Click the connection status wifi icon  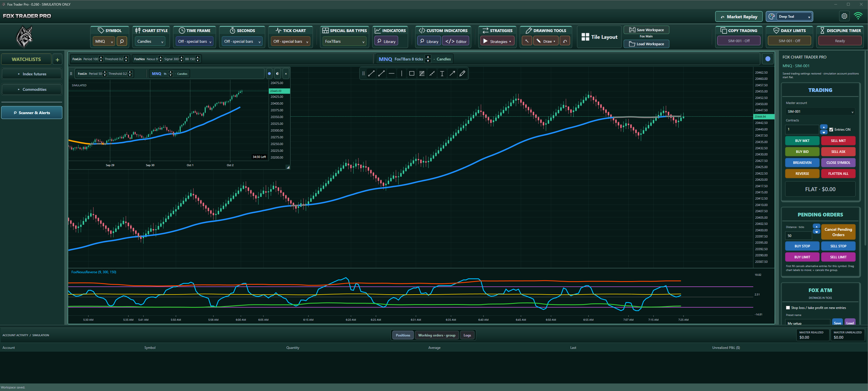pyautogui.click(x=858, y=16)
